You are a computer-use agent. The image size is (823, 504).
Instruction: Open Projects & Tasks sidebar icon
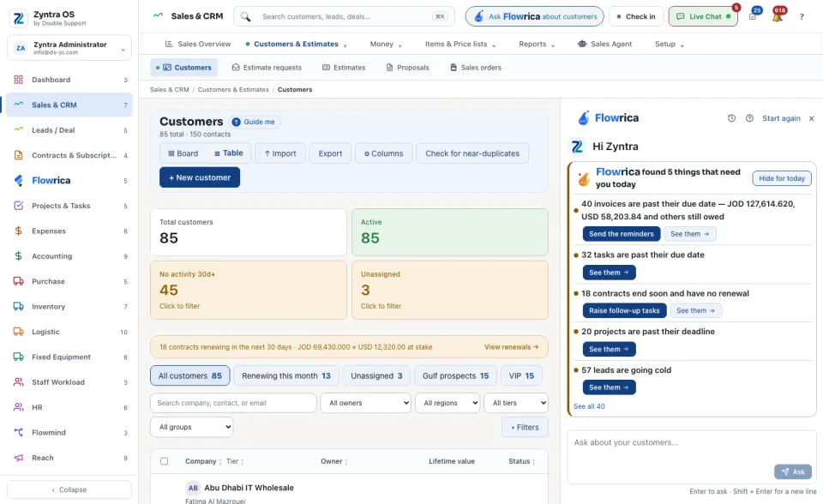[x=18, y=205]
